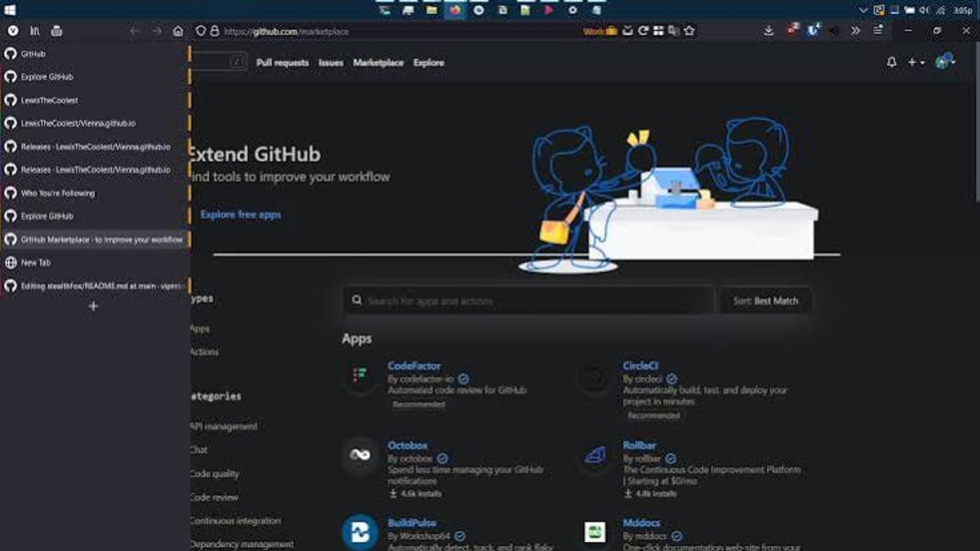
Task: Click the 3:05p system clock
Action: 963,10
